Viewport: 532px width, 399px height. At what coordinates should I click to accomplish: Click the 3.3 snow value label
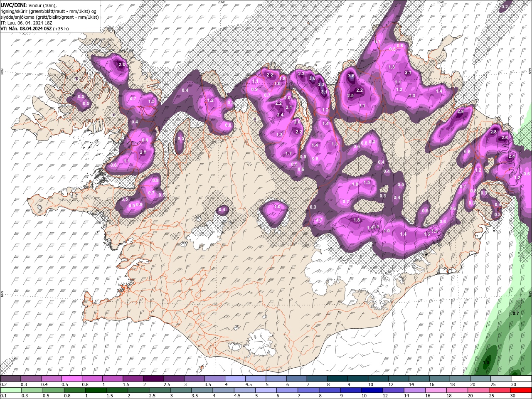click(x=321, y=84)
